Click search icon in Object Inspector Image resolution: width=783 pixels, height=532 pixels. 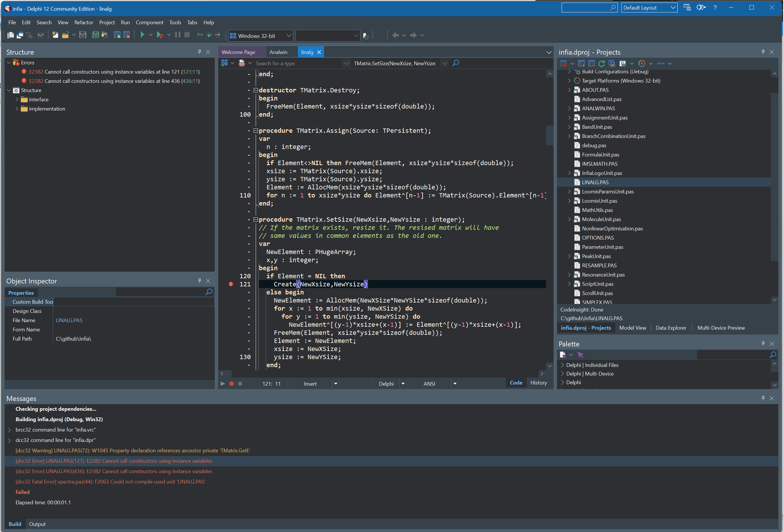point(209,292)
